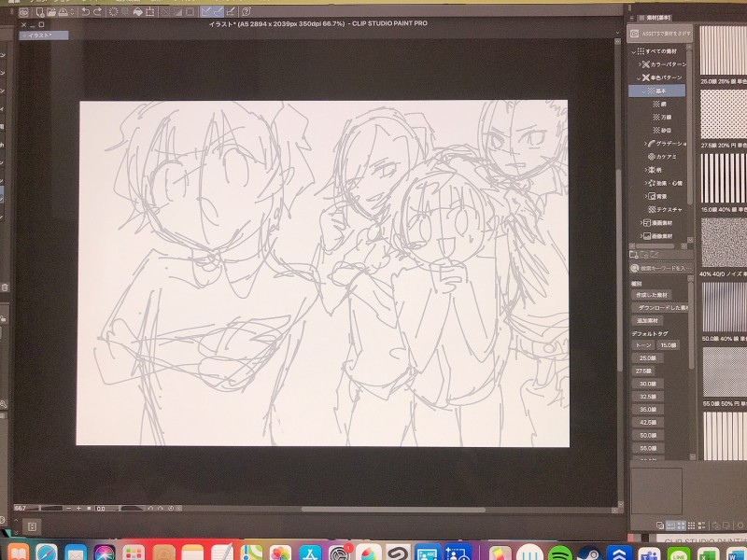747x560 pixels.
Task: Toggle the トーン tag filter
Action: [643, 345]
